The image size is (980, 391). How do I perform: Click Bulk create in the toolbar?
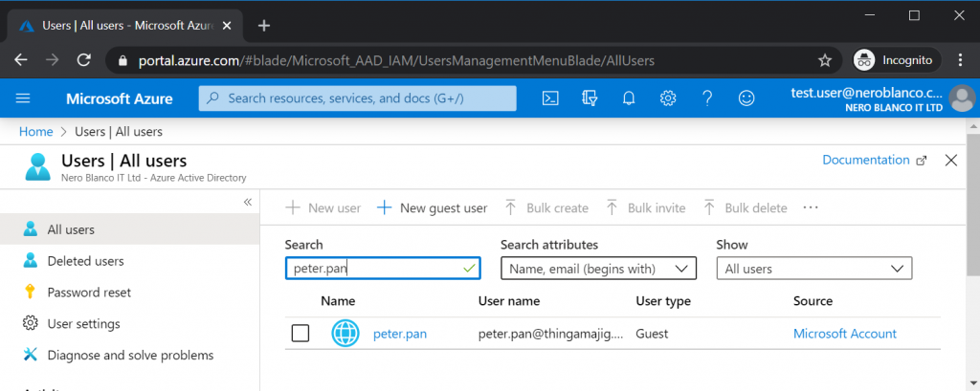point(546,208)
